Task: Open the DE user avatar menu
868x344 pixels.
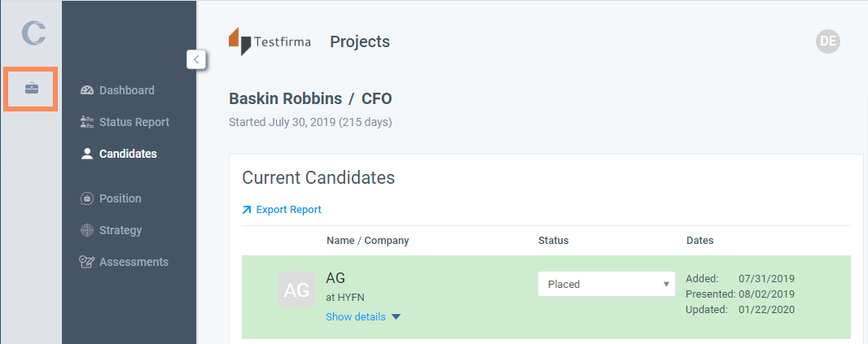Action: pos(827,41)
